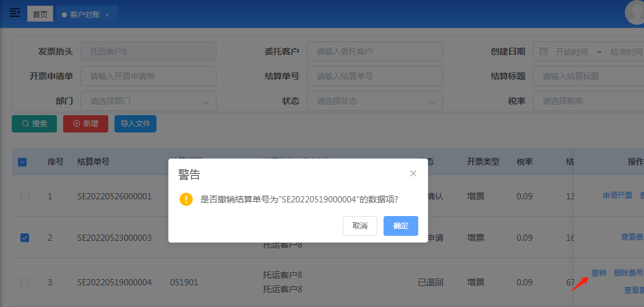Click the 已退回 status cell

431,282
